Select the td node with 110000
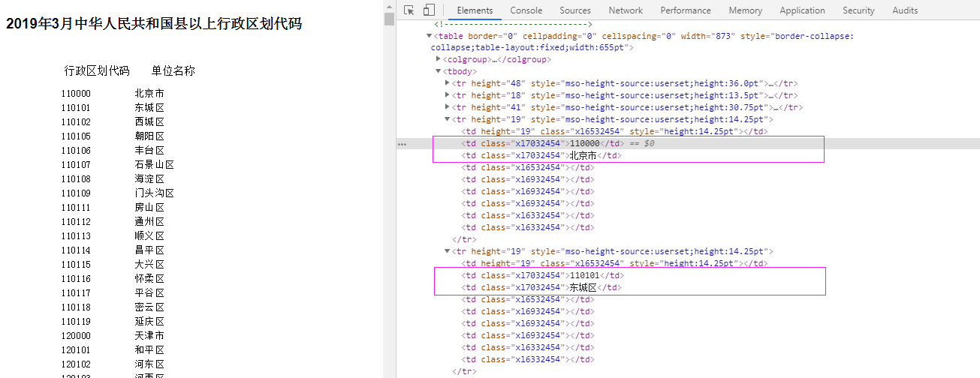 pos(542,143)
